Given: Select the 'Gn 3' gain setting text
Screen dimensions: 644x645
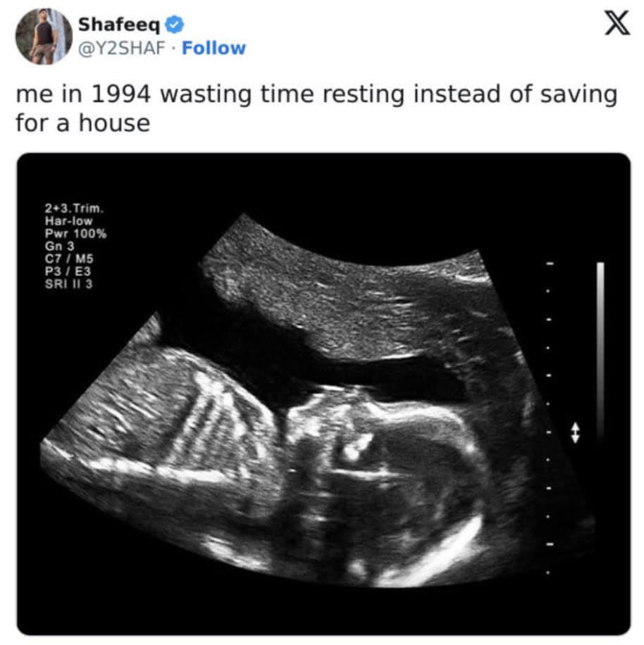Looking at the screenshot, I should [60, 246].
